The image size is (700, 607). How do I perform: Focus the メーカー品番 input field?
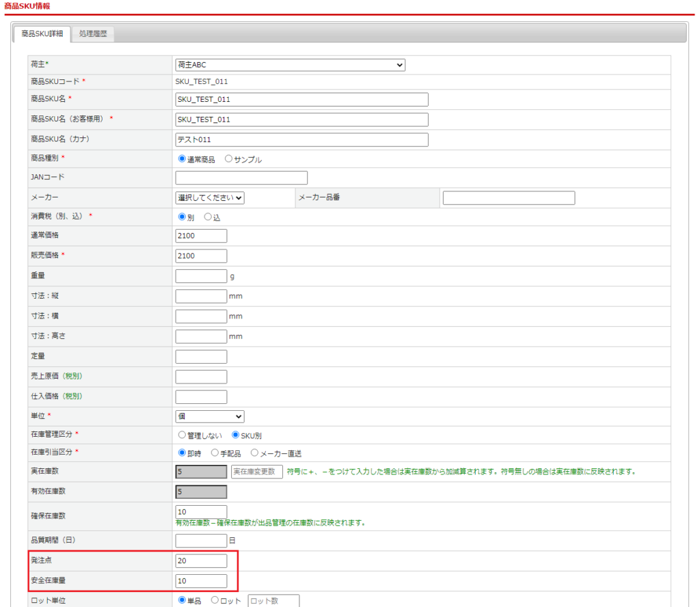coord(509,198)
